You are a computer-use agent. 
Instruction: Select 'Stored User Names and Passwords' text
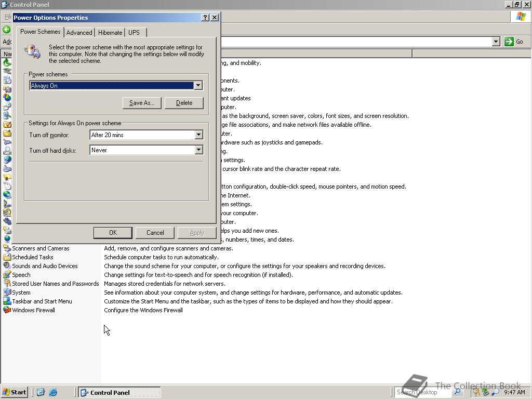point(55,284)
